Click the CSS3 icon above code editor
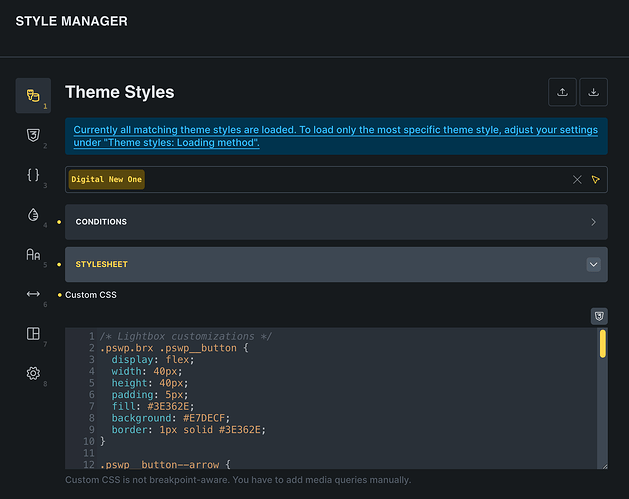The width and height of the screenshot is (629, 499). point(599,316)
